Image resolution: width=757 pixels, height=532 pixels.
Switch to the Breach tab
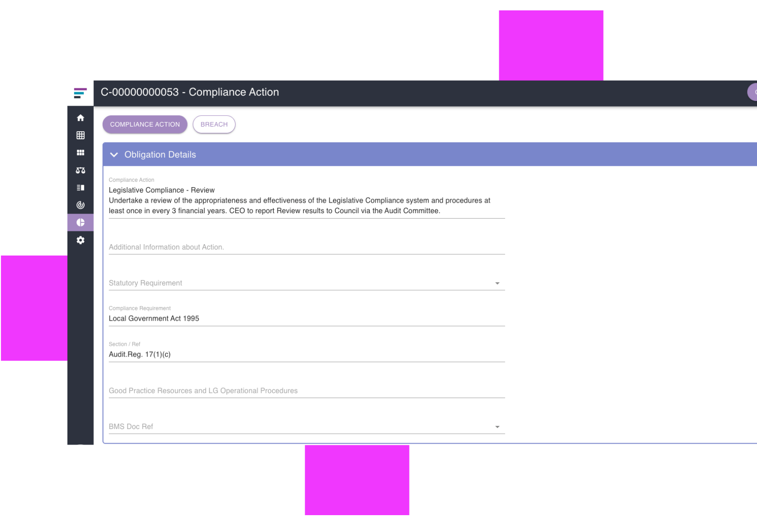click(214, 124)
